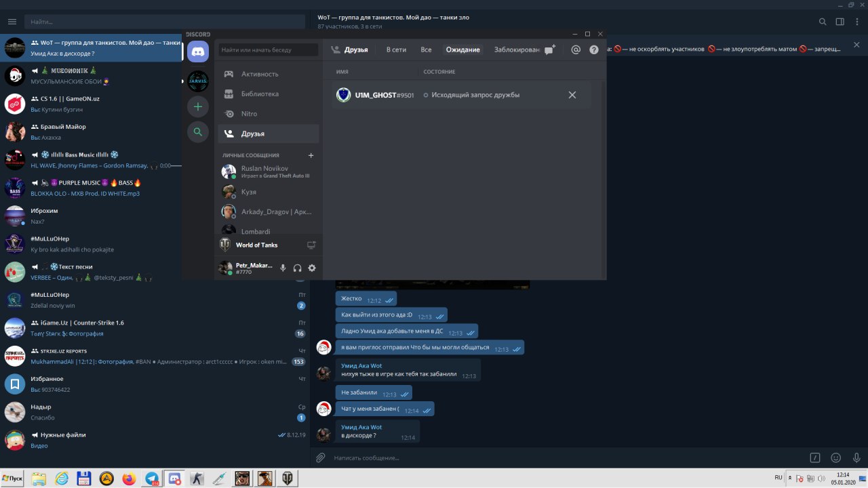Open Надыр chat
This screenshot has height=488, width=868.
(x=155, y=412)
